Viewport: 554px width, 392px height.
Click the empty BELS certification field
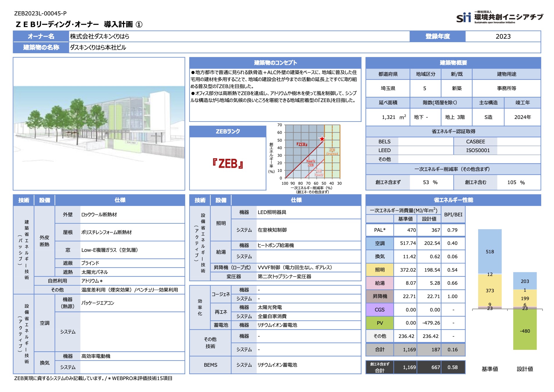coord(426,142)
